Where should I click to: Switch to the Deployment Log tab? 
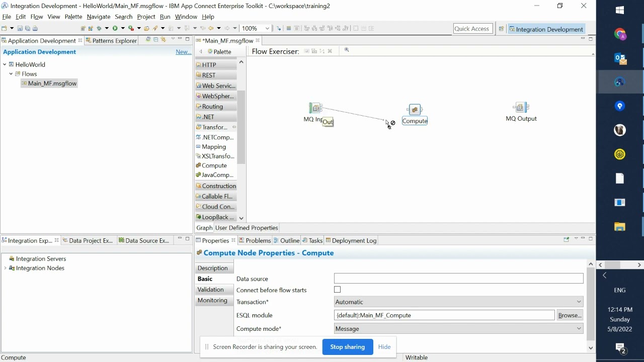(351, 240)
